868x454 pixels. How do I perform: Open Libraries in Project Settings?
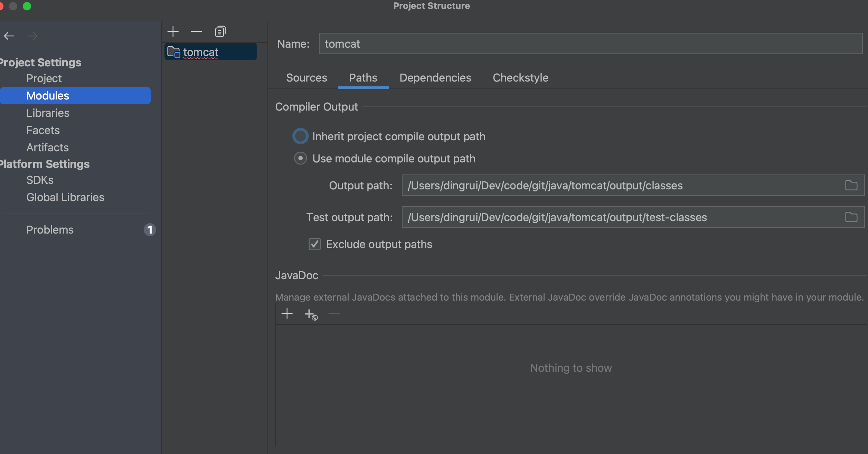[x=48, y=113]
